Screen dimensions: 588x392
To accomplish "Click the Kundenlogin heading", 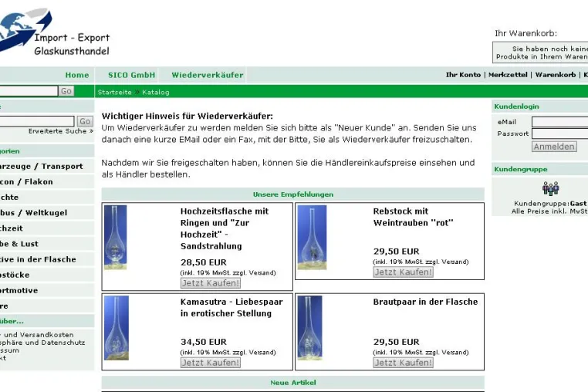I will 516,106.
